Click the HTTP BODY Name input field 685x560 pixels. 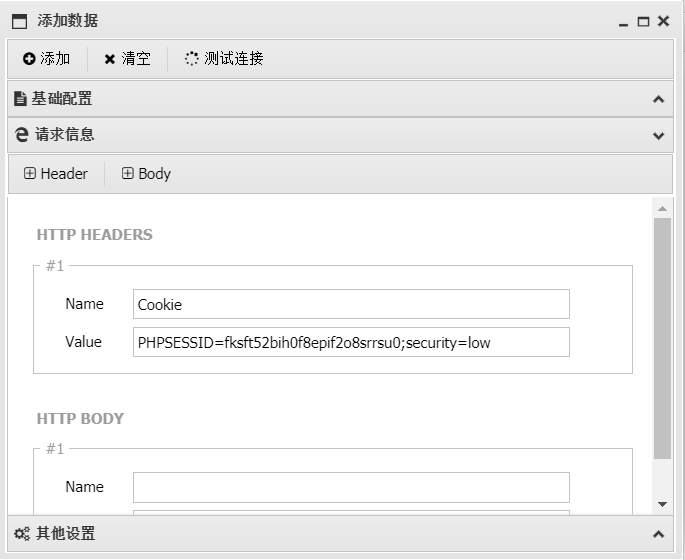point(350,487)
